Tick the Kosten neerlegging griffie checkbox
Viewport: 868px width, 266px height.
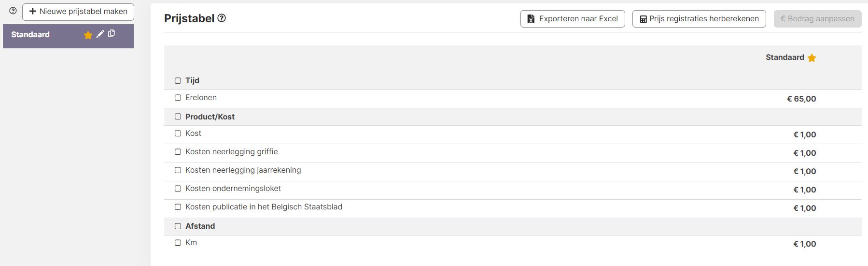click(x=178, y=152)
